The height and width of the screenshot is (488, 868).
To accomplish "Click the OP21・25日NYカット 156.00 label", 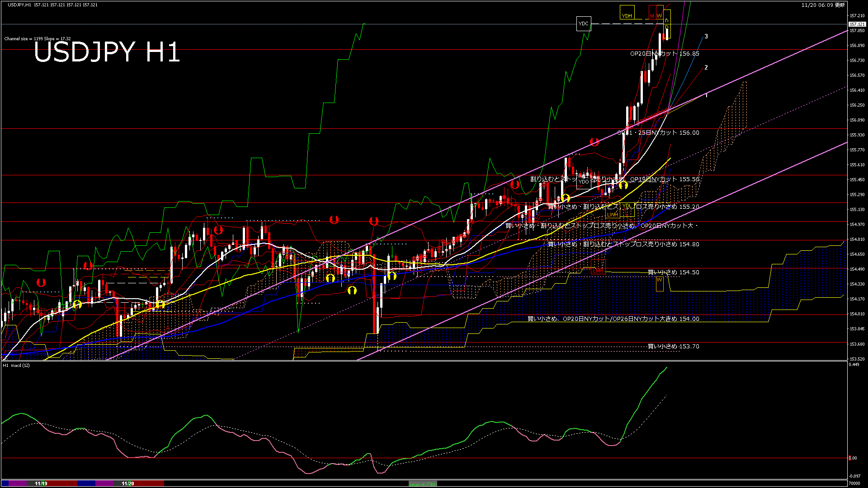I will [658, 132].
